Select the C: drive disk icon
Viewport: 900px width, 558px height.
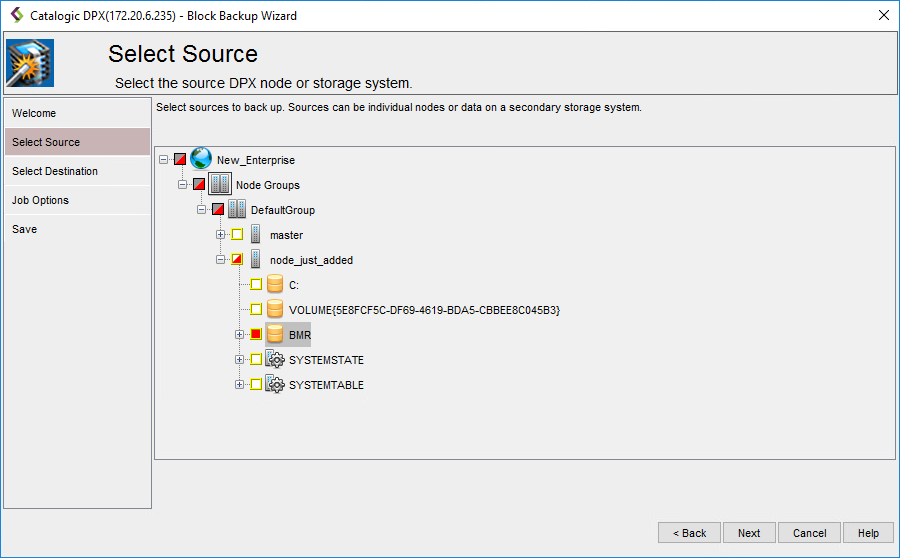click(x=275, y=285)
